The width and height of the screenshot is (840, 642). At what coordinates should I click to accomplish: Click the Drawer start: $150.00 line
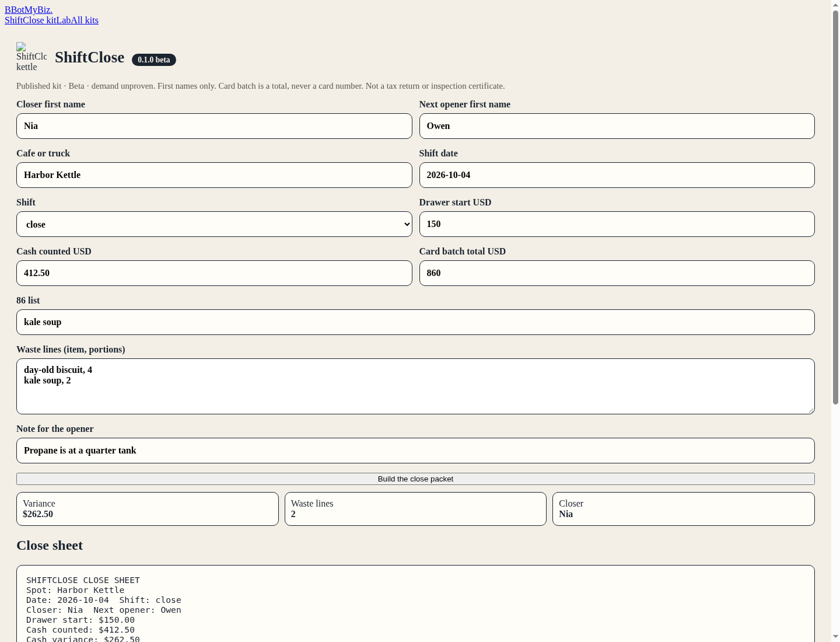click(80, 620)
